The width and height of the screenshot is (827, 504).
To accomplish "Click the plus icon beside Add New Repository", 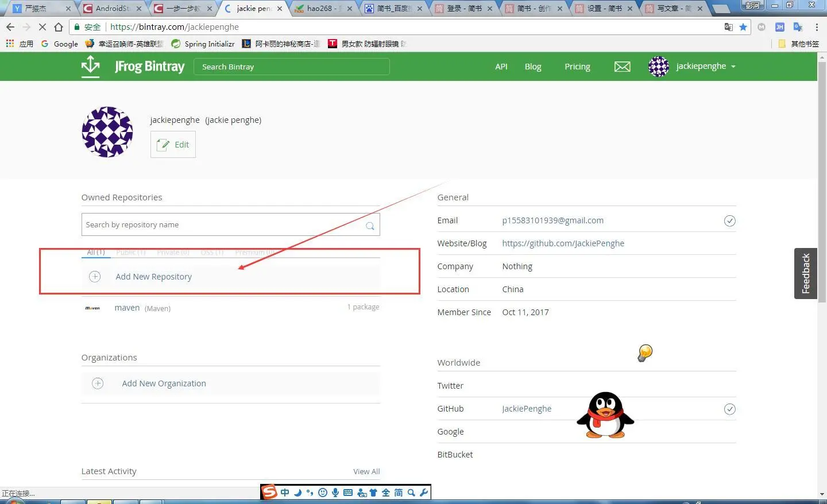I will pos(95,277).
